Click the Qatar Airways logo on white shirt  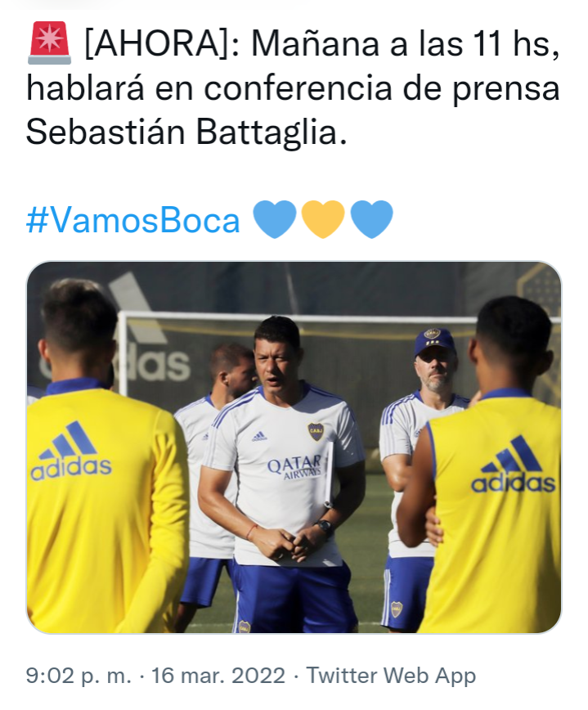294,467
